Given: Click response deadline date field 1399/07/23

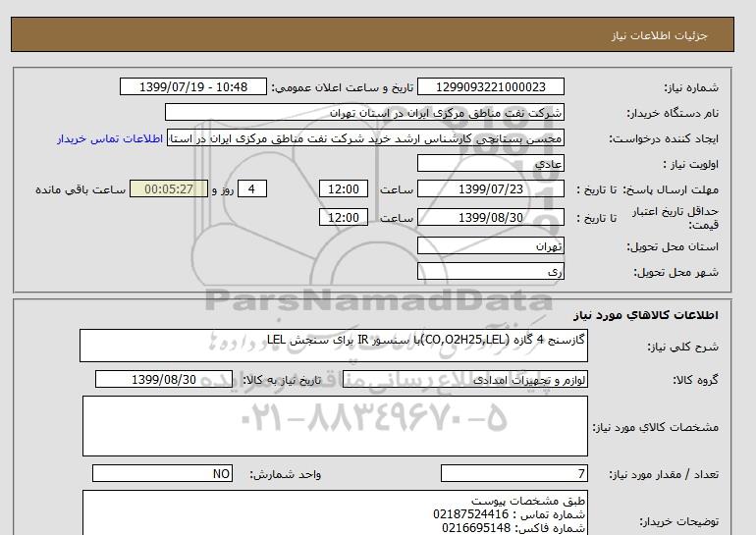Looking at the screenshot, I should point(490,188).
